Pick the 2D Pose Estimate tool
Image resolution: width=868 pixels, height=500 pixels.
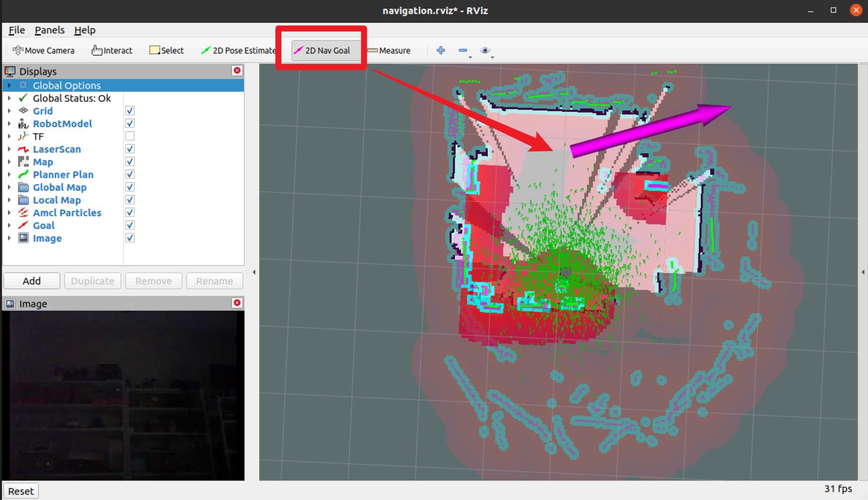[238, 51]
